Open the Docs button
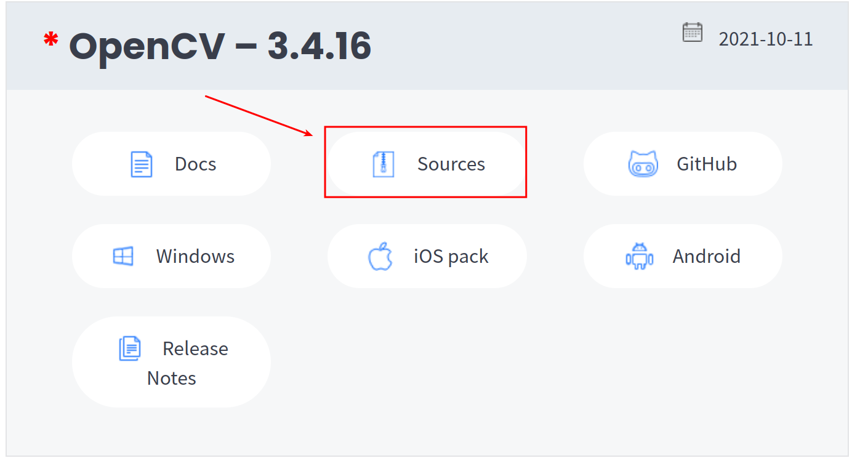868x466 pixels. click(x=171, y=164)
